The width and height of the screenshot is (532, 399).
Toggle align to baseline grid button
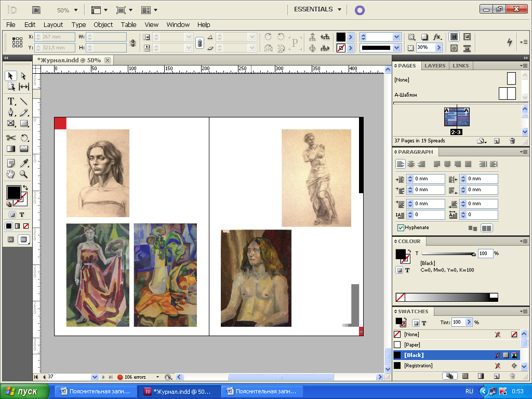click(486, 228)
